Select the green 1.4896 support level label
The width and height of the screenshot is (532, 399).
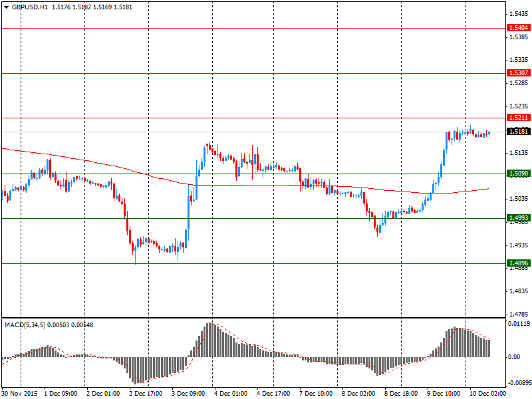point(519,263)
